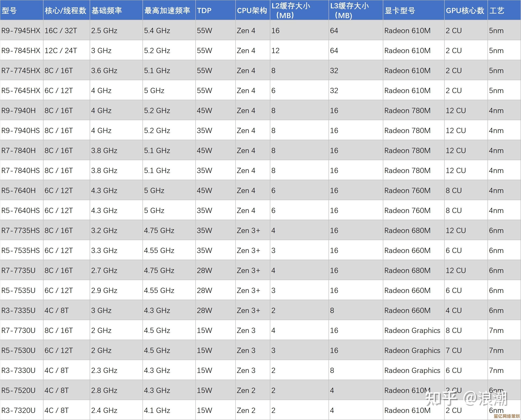The height and width of the screenshot is (420, 521).
Task: Click the 核心/线程数 column header
Action: pyautogui.click(x=66, y=10)
